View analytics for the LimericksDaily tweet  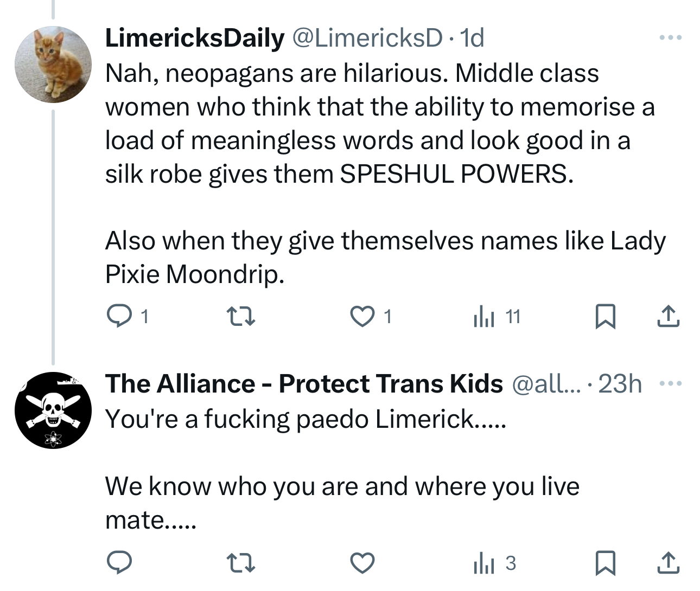[485, 316]
